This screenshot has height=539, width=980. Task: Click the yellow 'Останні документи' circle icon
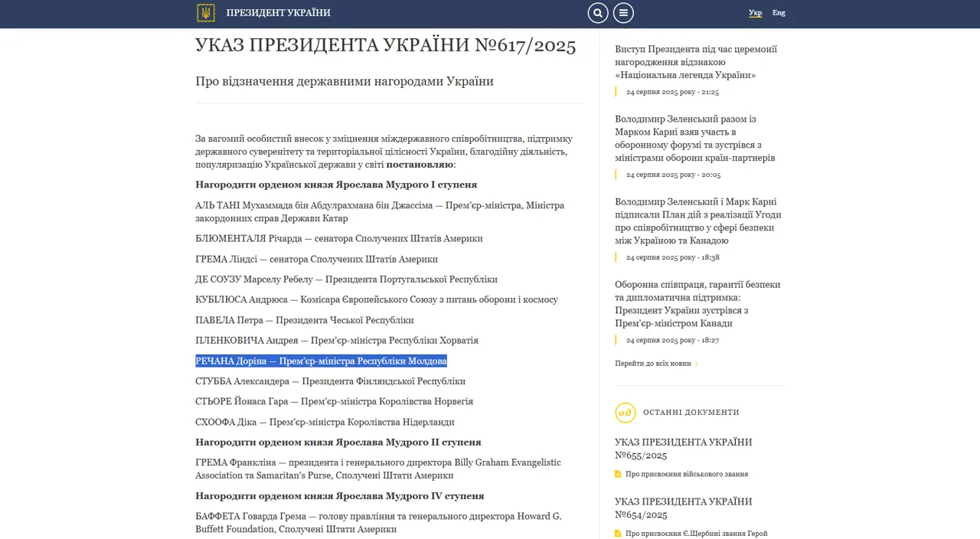626,413
